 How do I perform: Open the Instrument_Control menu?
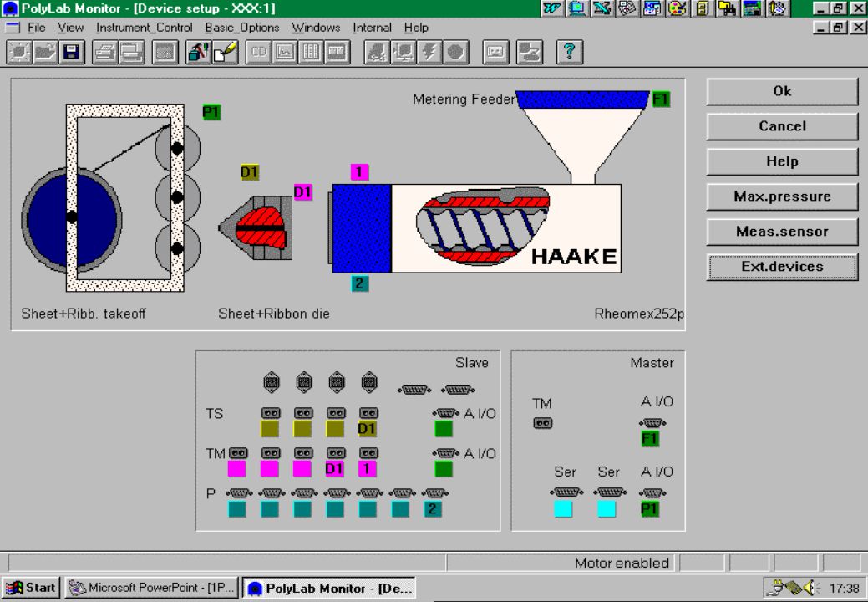144,27
